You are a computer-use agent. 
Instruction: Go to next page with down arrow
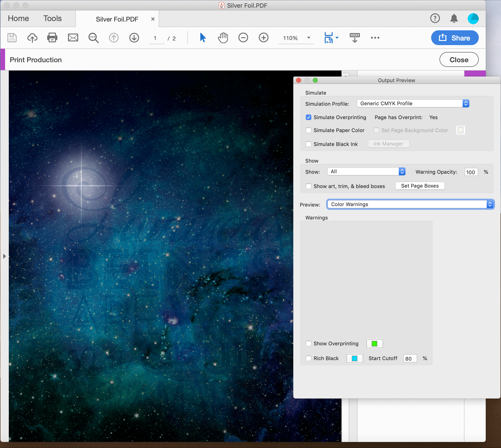[x=134, y=38]
